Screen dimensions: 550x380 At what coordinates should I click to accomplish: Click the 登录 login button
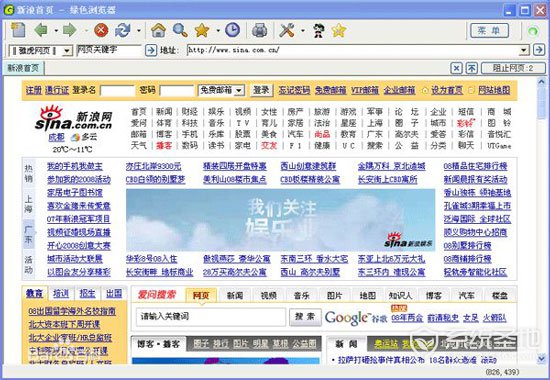click(261, 91)
